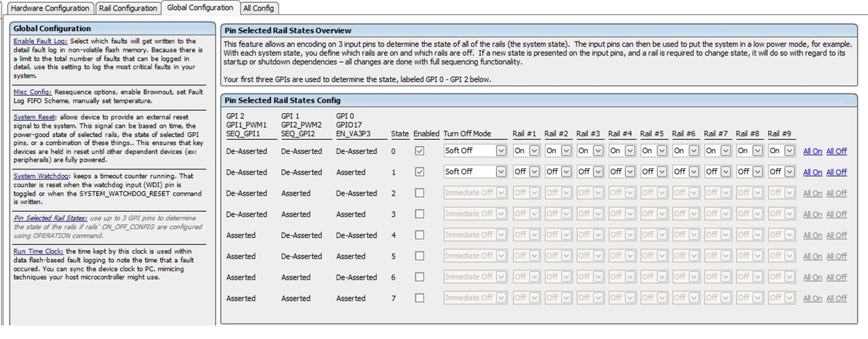
Task: Open Rail #4 dropdown in State 1 row
Action: pos(621,172)
